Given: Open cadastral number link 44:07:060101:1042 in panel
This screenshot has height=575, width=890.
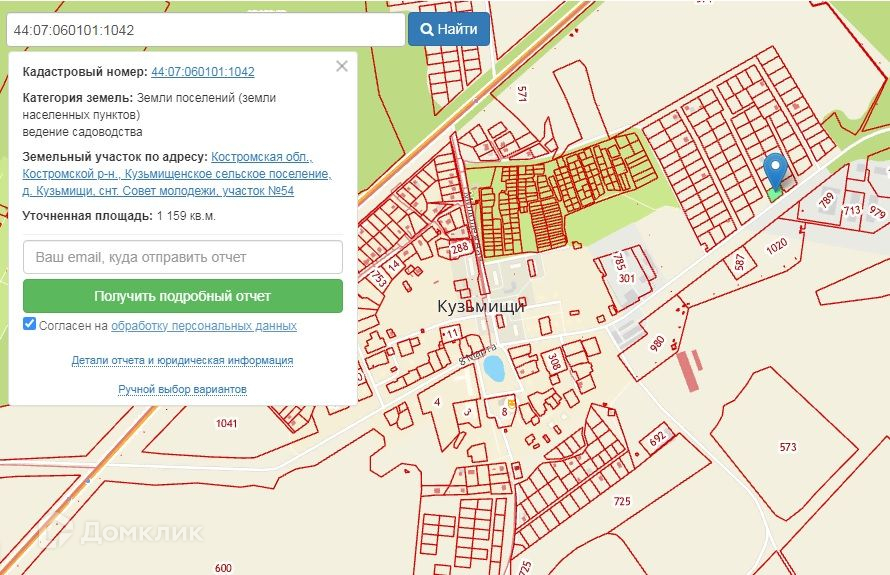Looking at the screenshot, I should click(202, 72).
